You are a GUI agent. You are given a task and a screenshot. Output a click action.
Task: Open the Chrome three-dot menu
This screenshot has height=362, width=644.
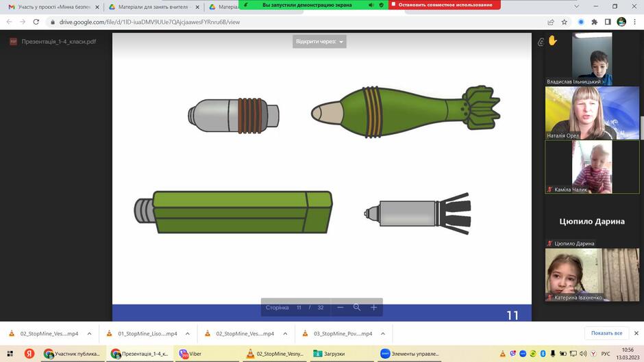[x=635, y=22]
